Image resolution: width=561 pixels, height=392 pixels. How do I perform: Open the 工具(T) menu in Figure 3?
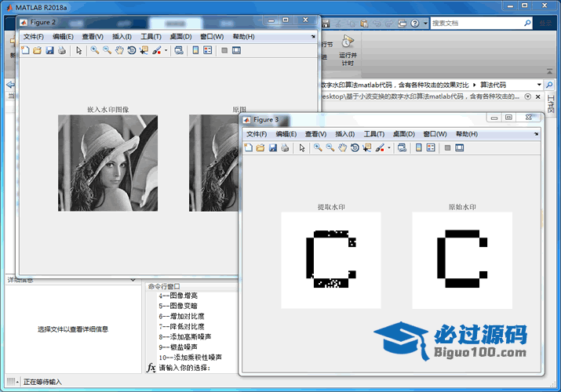click(x=374, y=134)
